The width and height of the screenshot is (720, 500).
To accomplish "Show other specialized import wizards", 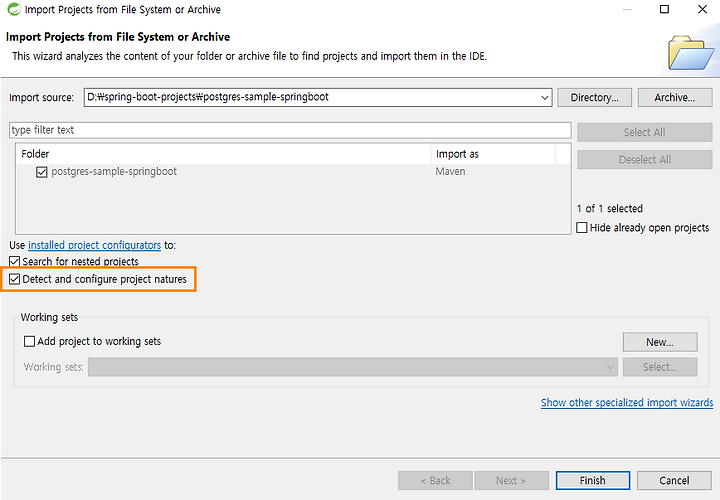I will 627,403.
